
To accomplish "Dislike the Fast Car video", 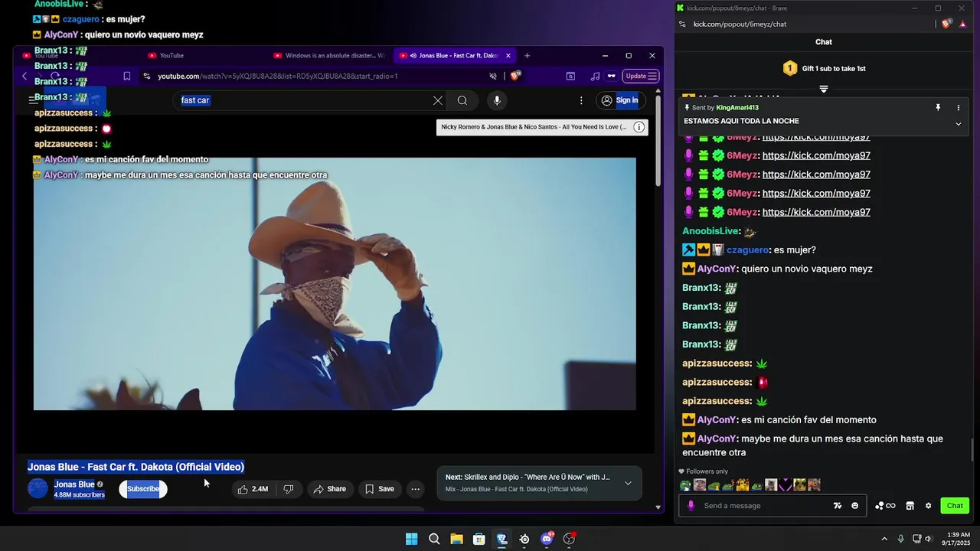I will tap(289, 489).
